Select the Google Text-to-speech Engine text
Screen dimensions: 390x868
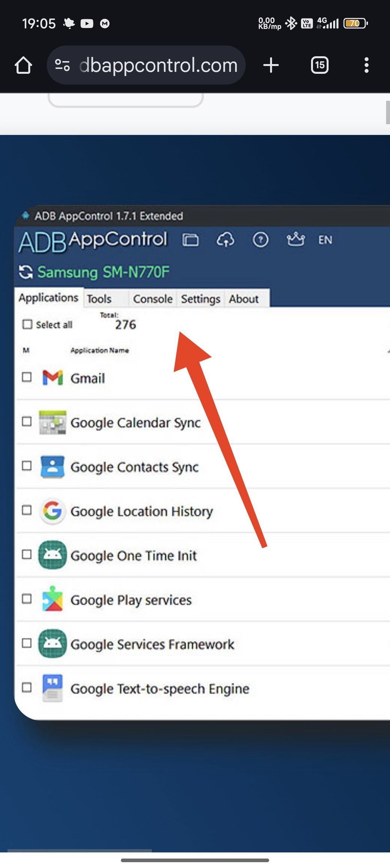[x=160, y=689]
